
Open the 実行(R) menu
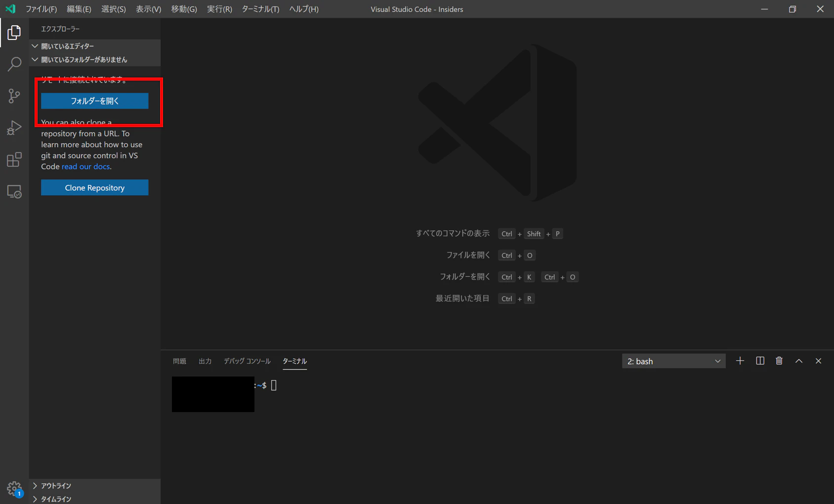219,9
